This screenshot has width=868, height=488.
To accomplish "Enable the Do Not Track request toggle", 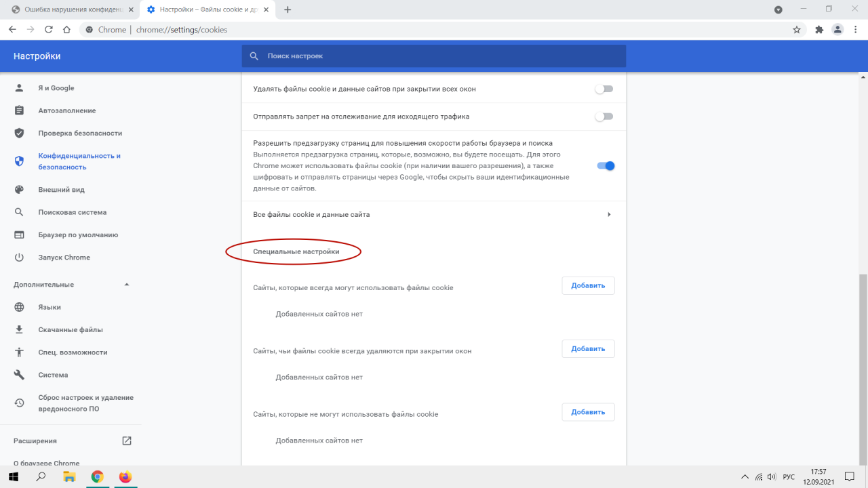I will [x=604, y=117].
